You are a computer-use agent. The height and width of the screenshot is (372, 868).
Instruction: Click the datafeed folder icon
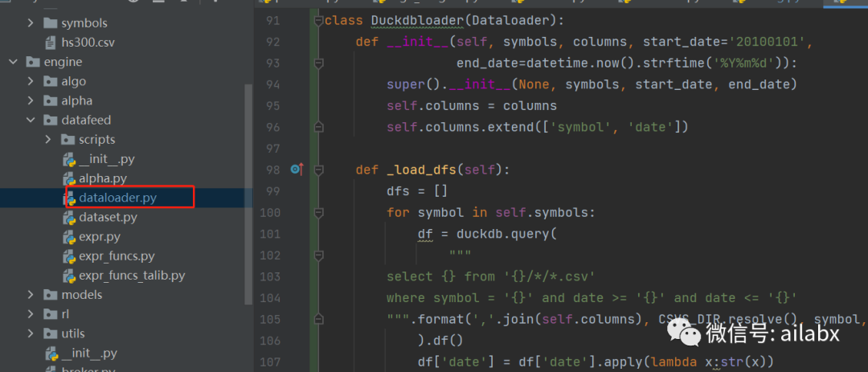tap(51, 121)
